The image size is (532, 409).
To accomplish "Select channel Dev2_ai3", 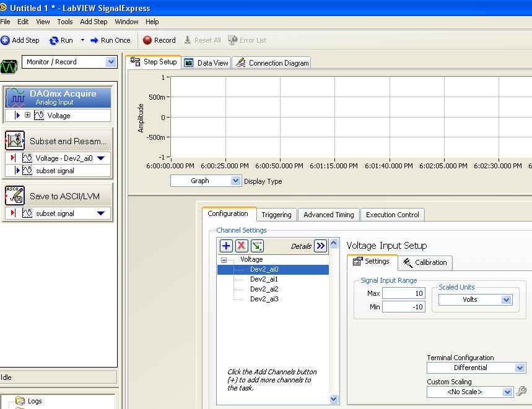I will [x=264, y=298].
